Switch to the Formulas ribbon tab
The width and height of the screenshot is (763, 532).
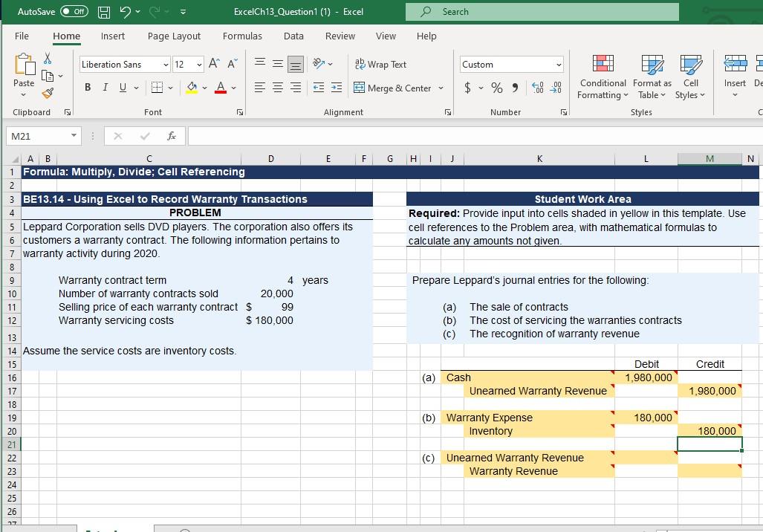pos(242,35)
